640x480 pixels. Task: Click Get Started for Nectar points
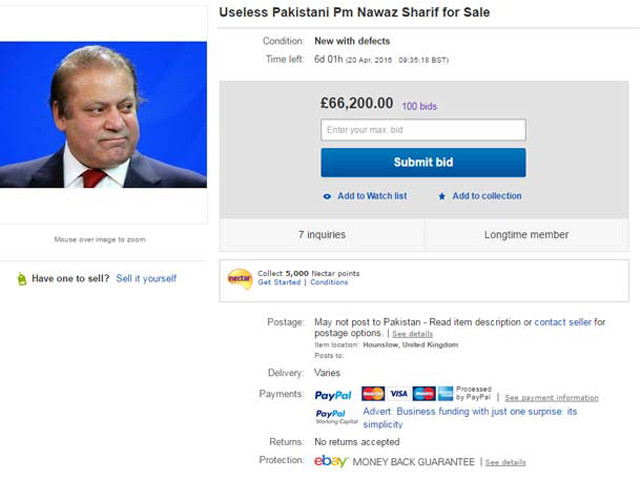pyautogui.click(x=279, y=283)
